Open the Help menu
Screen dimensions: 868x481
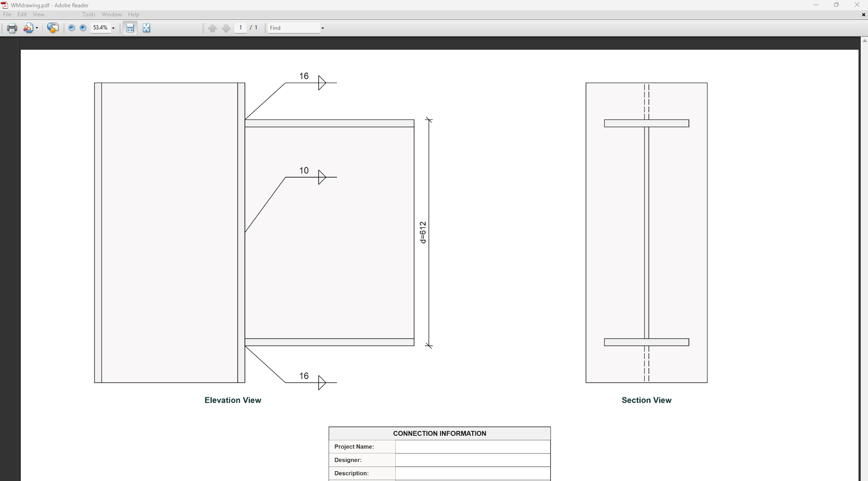click(x=133, y=14)
